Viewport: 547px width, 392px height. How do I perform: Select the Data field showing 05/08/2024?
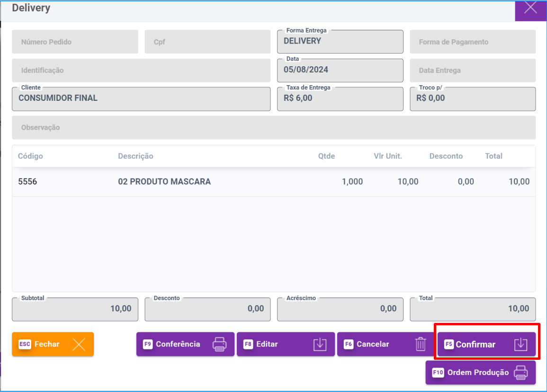pyautogui.click(x=340, y=71)
